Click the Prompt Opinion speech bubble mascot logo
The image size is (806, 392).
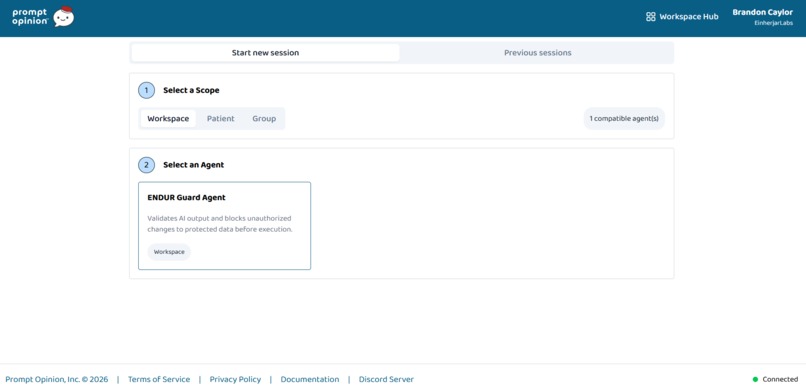[x=64, y=16]
